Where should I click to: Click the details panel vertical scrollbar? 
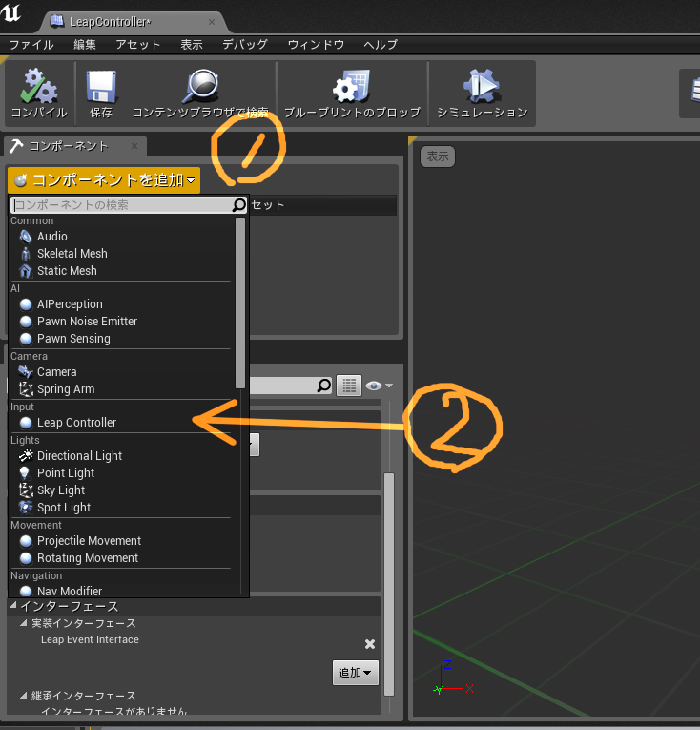point(389,584)
